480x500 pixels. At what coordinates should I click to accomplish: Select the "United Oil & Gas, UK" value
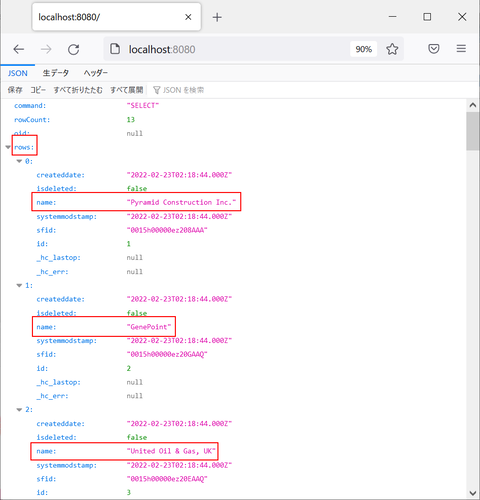click(x=171, y=451)
